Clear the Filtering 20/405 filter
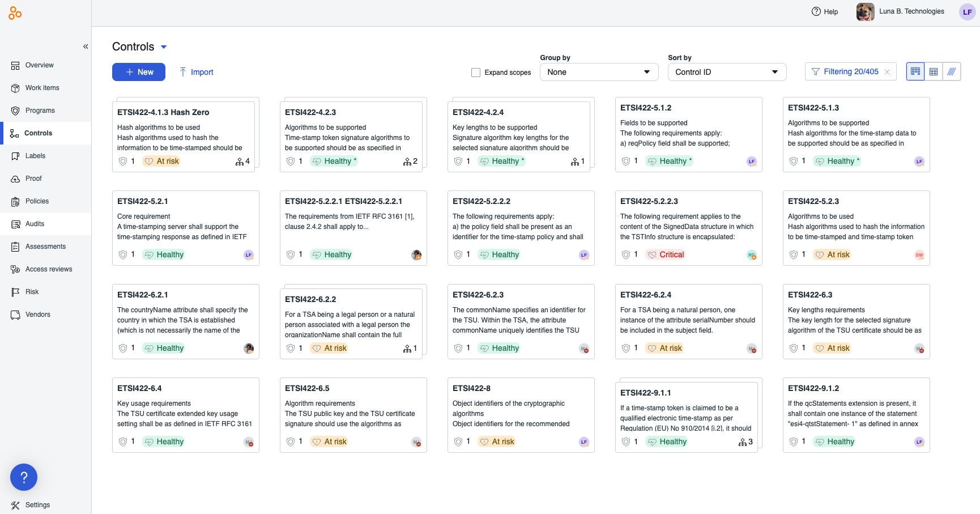The width and height of the screenshot is (980, 514). click(887, 71)
